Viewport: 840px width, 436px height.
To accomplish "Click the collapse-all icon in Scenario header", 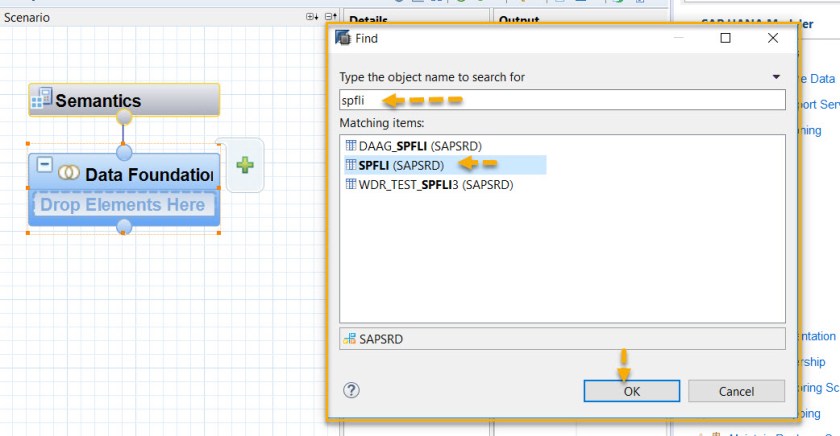I will tap(330, 18).
